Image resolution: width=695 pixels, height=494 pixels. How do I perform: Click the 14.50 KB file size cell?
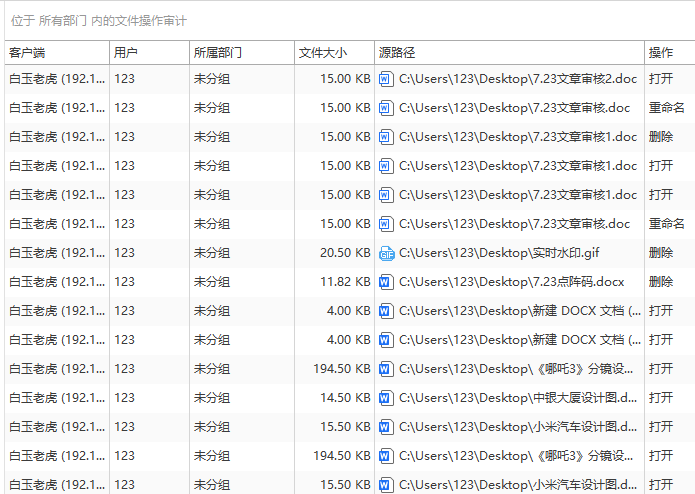(x=345, y=398)
